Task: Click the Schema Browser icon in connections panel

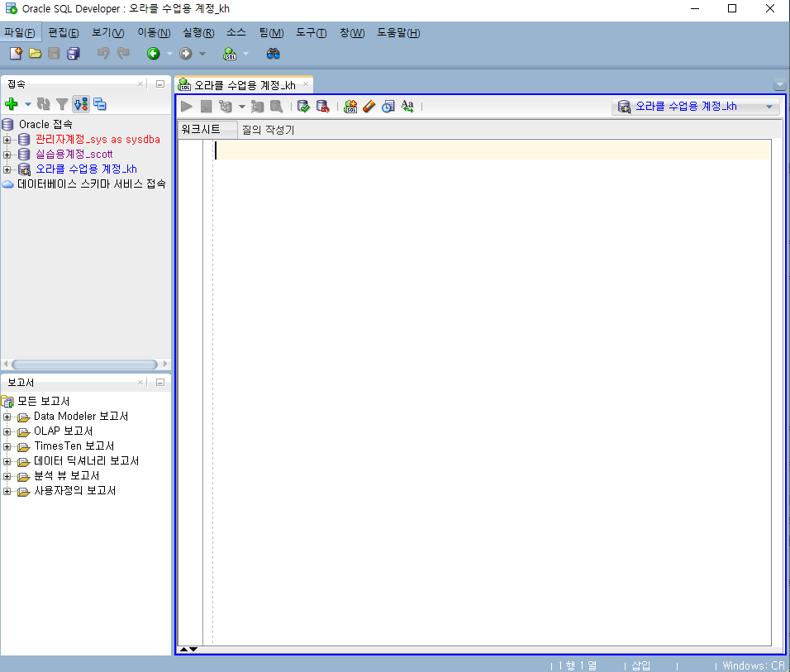Action: (x=81, y=104)
